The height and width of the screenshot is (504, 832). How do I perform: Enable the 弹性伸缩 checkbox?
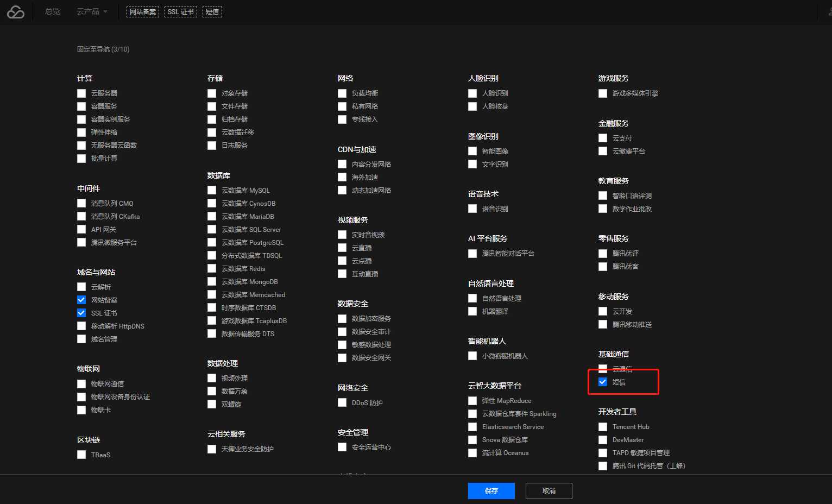coord(81,133)
